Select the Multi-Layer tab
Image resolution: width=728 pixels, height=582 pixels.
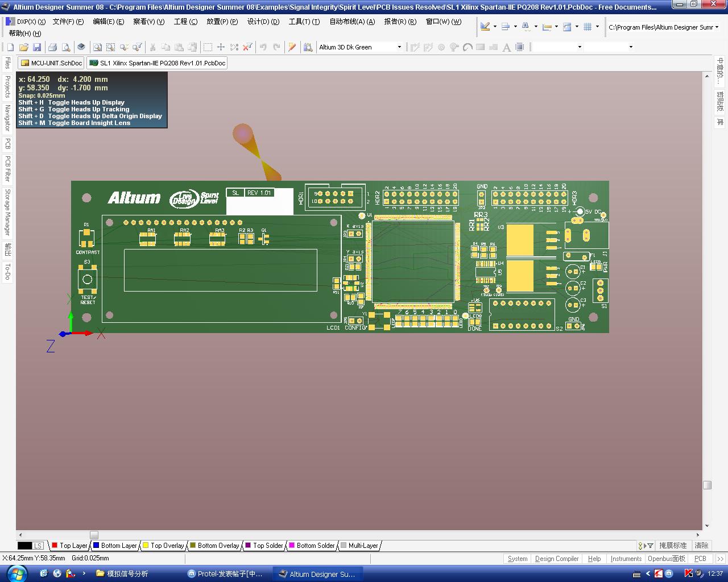[359, 546]
